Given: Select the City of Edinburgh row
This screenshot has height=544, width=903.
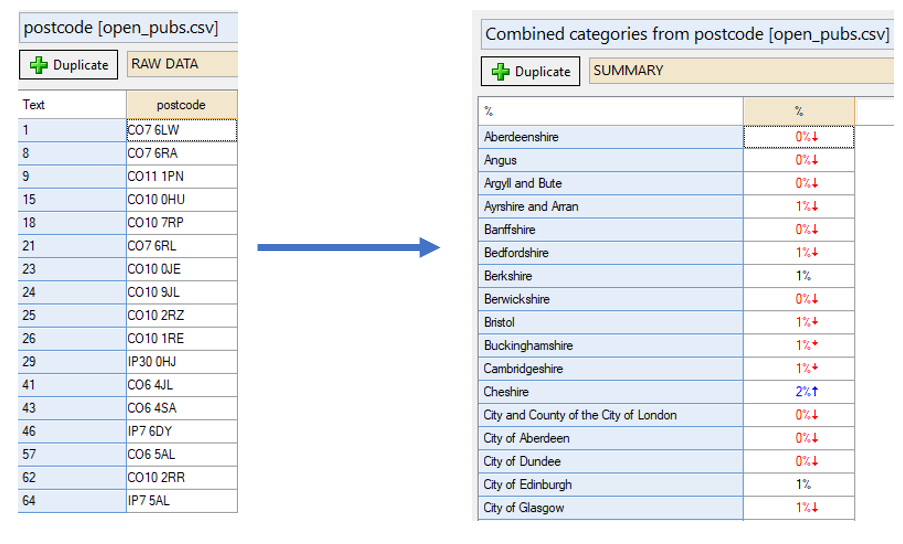Looking at the screenshot, I should pyautogui.click(x=666, y=485).
